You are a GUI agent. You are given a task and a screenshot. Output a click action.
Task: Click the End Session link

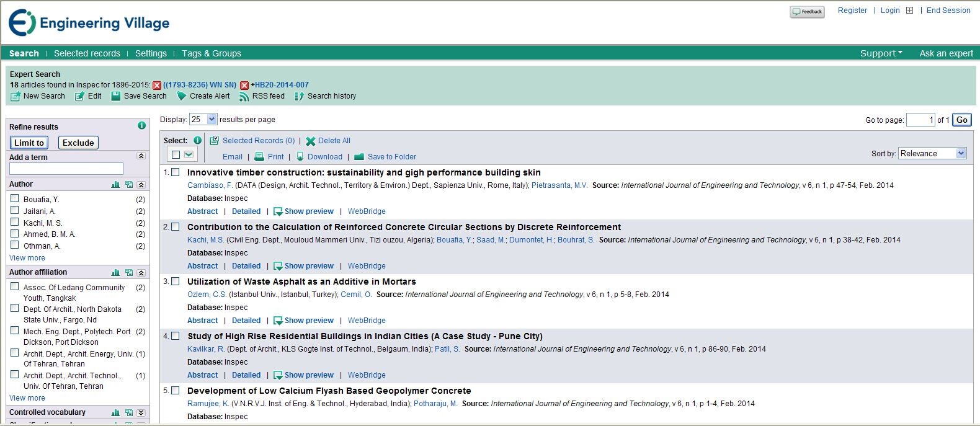(x=948, y=11)
